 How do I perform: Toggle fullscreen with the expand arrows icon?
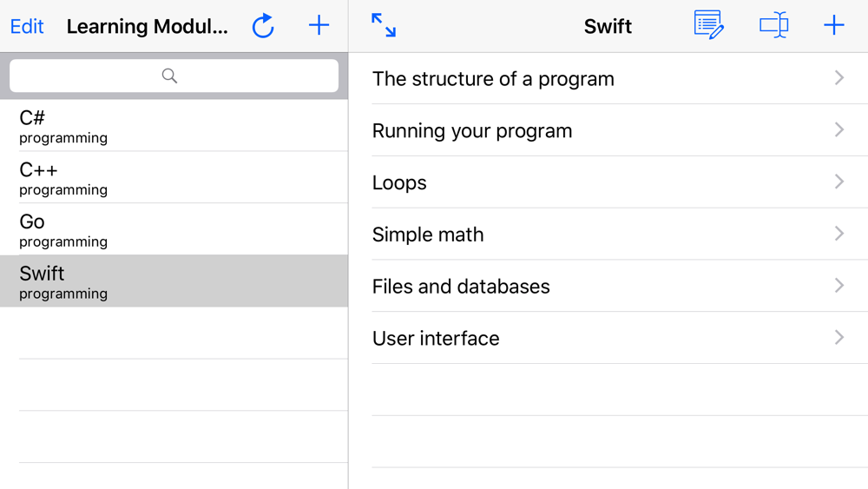(x=384, y=25)
